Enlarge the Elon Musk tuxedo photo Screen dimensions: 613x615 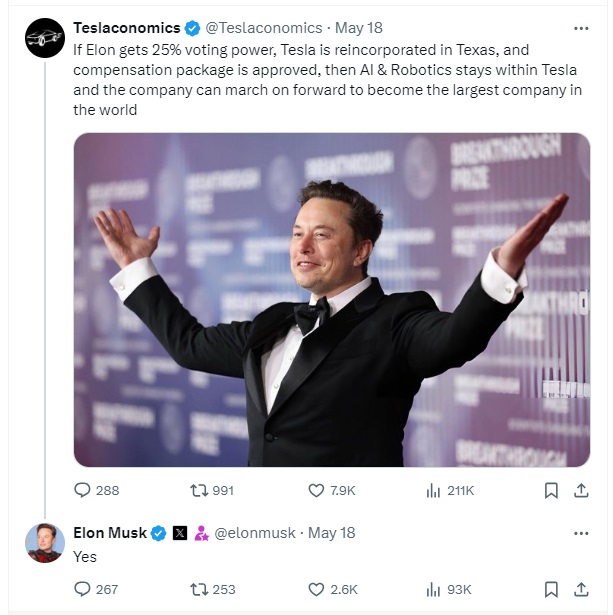(331, 299)
